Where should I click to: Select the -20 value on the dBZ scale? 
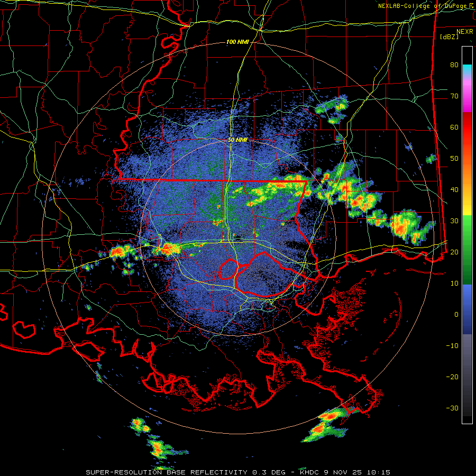click(x=452, y=377)
